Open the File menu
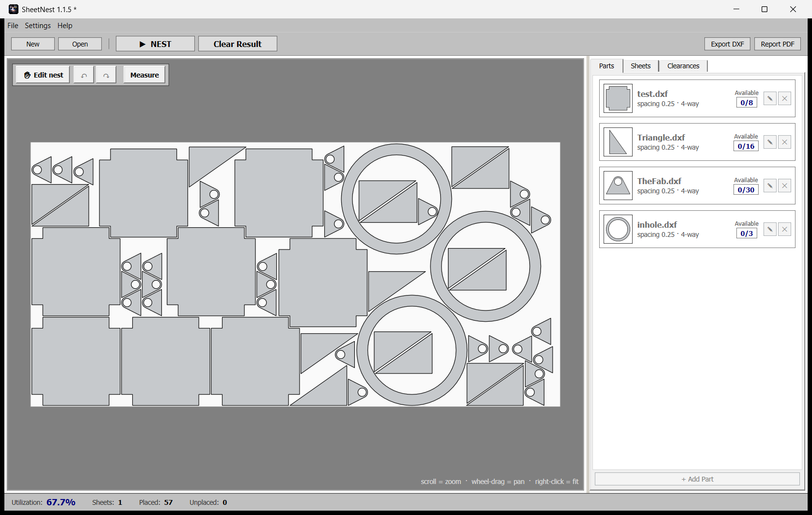 point(13,26)
